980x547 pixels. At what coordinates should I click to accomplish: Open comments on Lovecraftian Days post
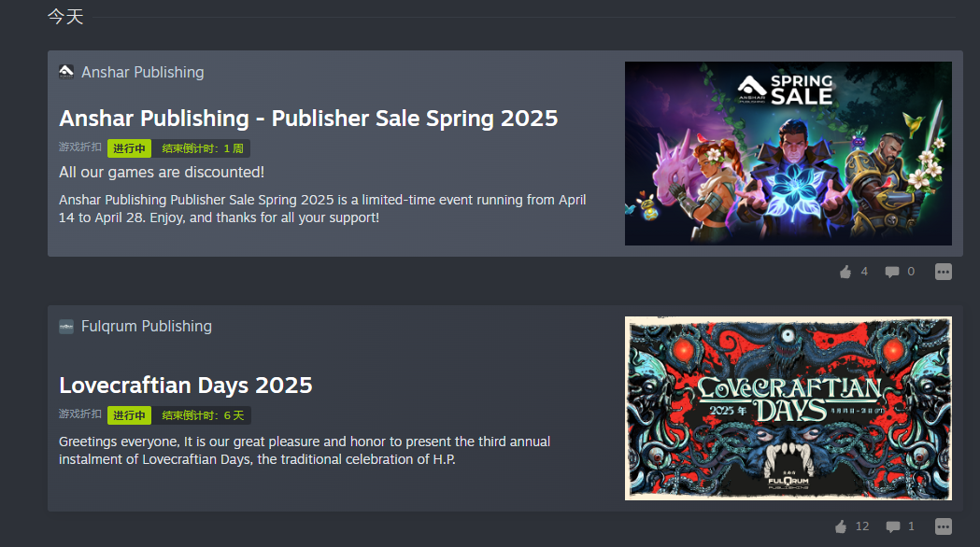(892, 526)
